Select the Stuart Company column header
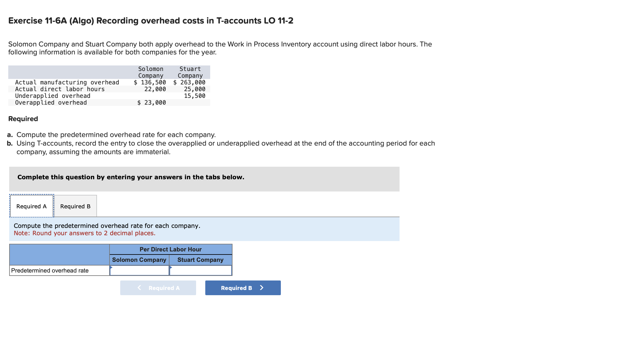This screenshot has width=640, height=364. (x=200, y=260)
